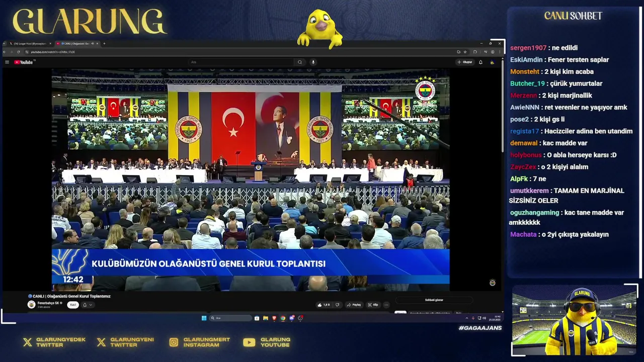644x362 pixels.
Task: Open the Fenerbahçe SK channel avatar
Action: (31, 305)
